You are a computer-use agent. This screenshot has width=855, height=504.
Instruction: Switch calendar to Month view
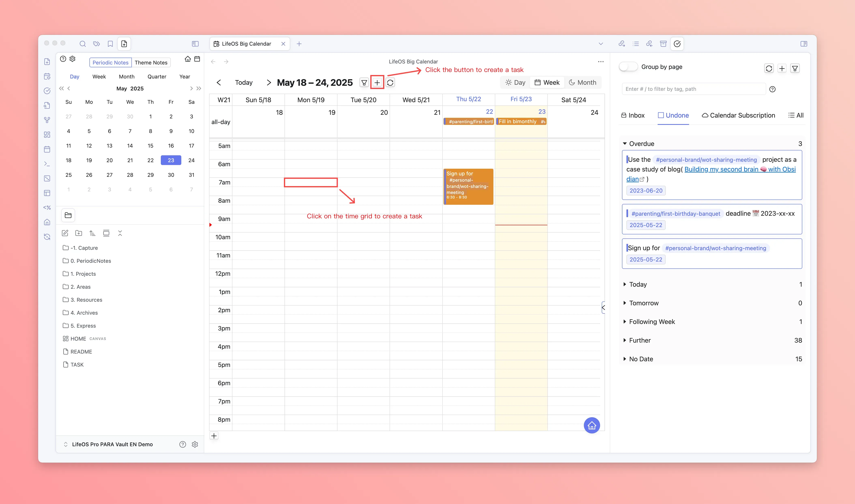pos(582,83)
